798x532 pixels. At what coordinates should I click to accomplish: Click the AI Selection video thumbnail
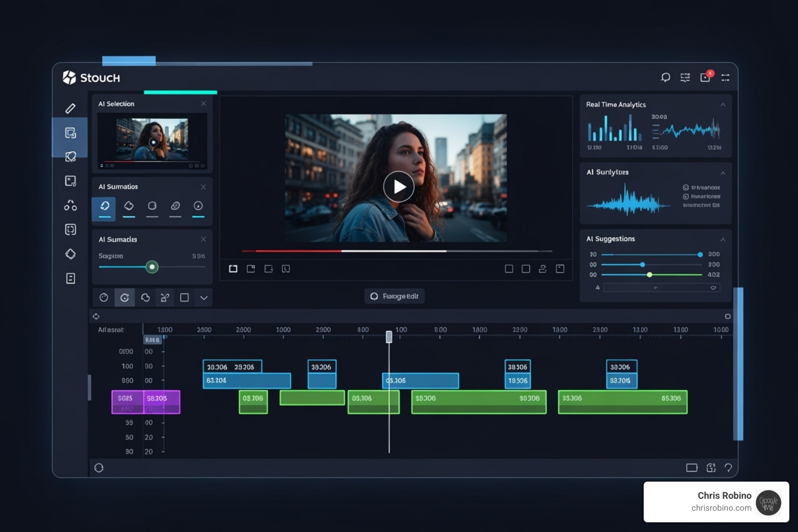tap(152, 140)
